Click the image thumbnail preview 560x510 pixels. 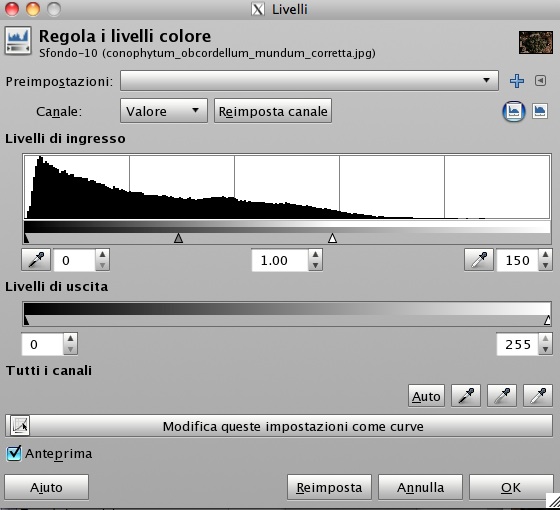536,42
